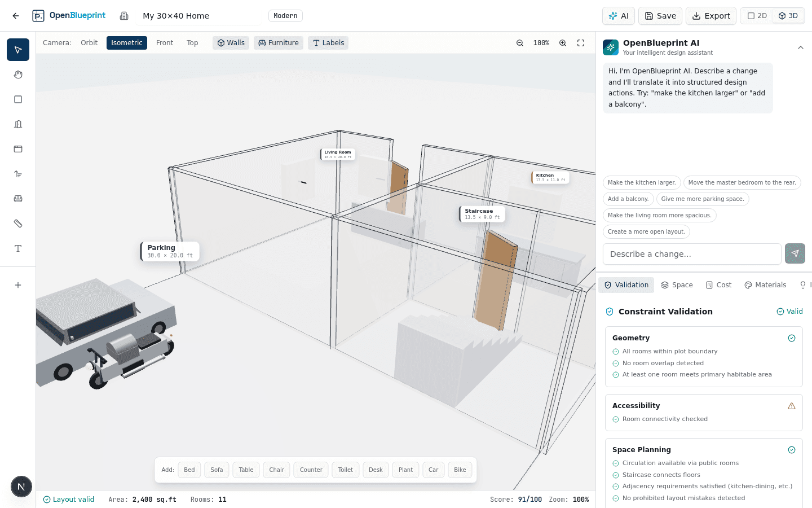This screenshot has height=508, width=812.
Task: Save the project
Action: pos(660,16)
